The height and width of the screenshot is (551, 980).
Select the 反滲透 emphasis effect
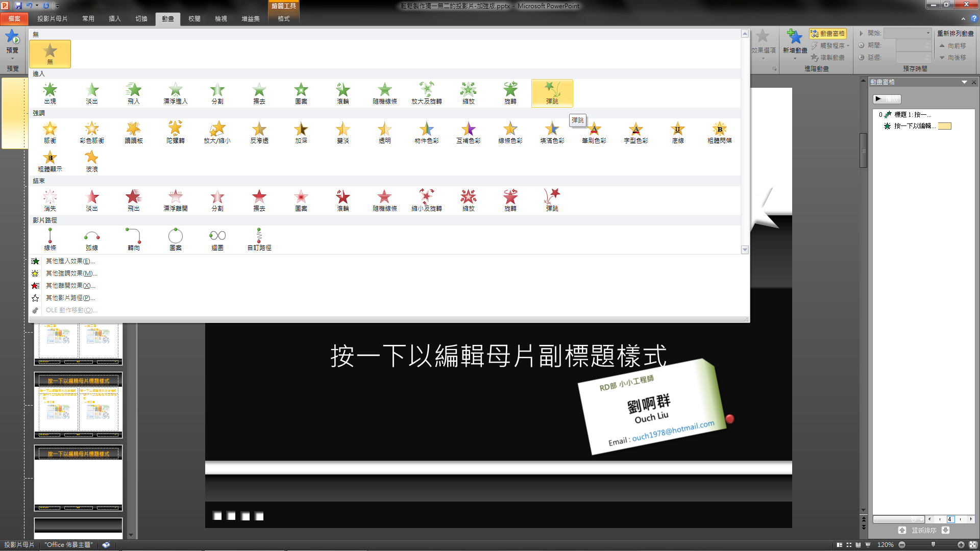[x=259, y=133]
